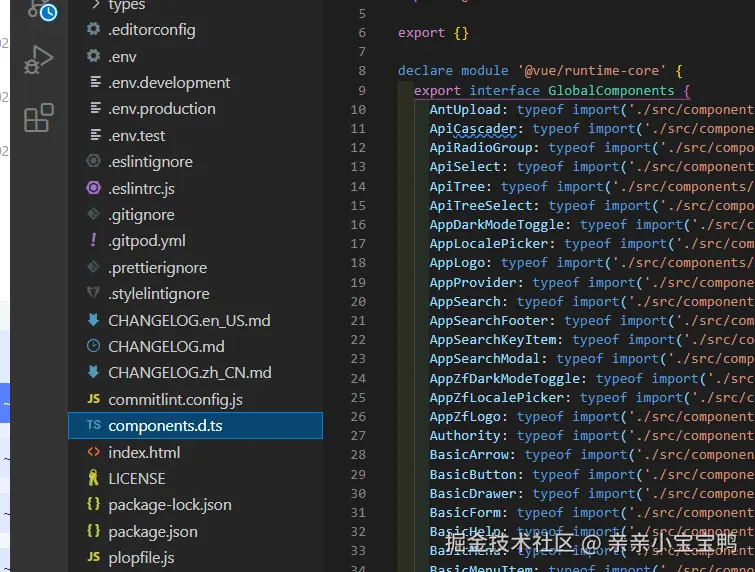Click the .eslintignore file icon
This screenshot has width=755, height=572.
tap(93, 161)
